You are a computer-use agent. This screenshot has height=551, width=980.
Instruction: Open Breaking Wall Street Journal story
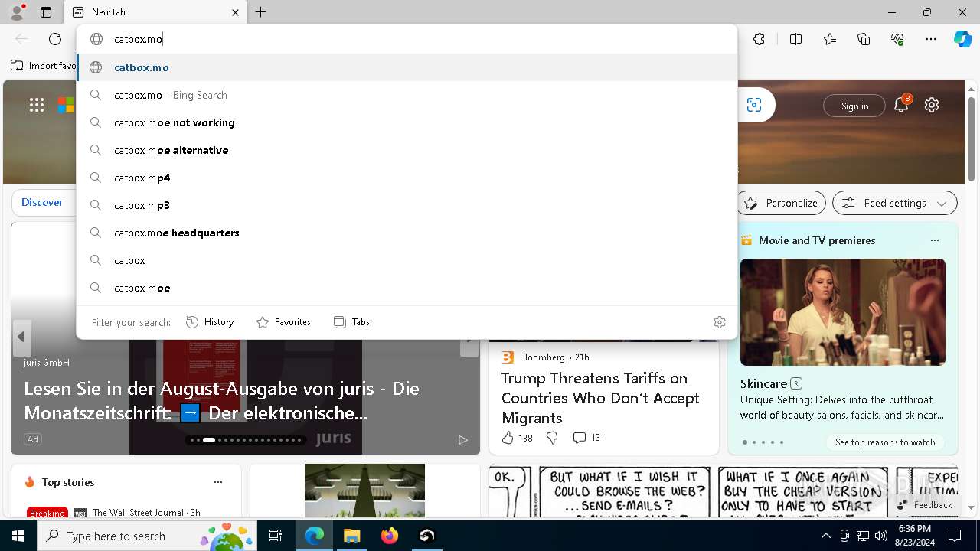click(113, 513)
